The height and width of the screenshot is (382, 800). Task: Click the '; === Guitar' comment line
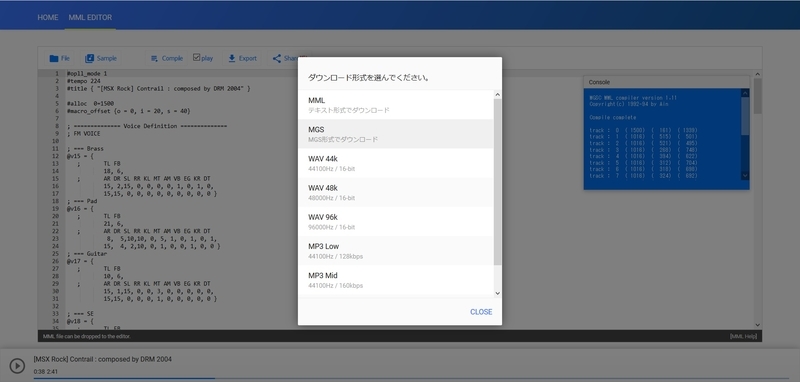(x=87, y=253)
